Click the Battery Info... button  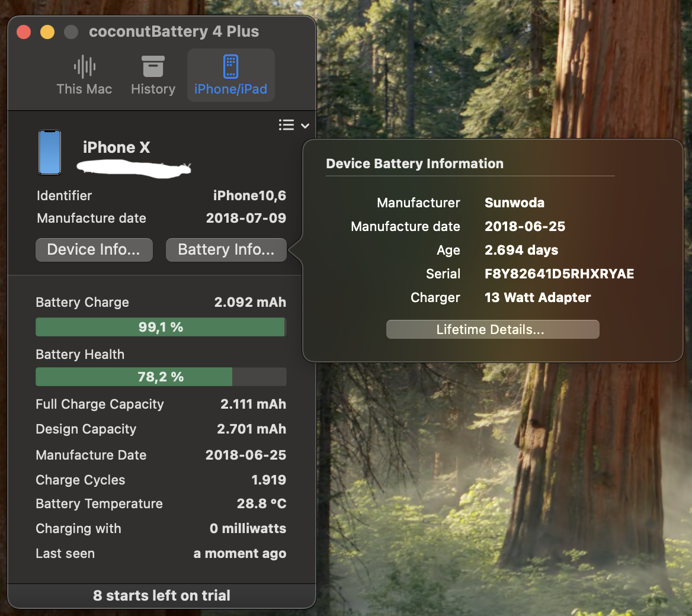[226, 250]
